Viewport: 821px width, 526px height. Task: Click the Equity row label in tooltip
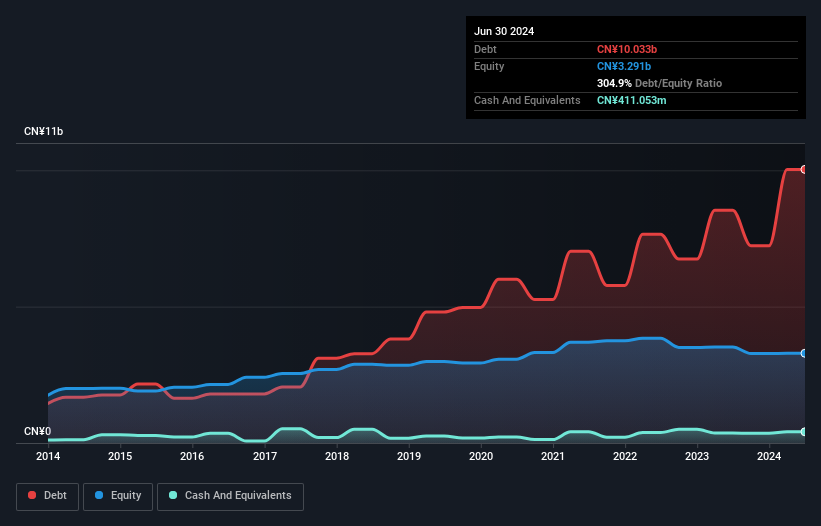[x=489, y=66]
